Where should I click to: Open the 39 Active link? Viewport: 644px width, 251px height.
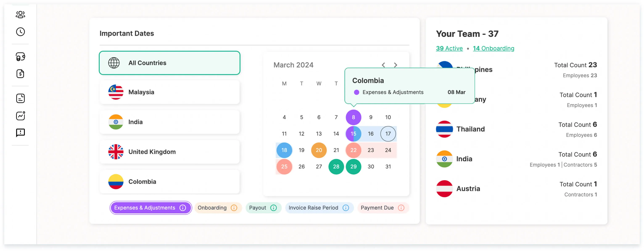(449, 49)
